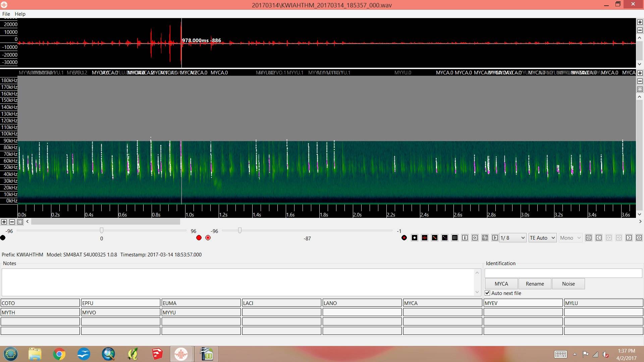Viewport: 644px width, 362px height.
Task: Click the vertical bars icon
Action: [455, 238]
